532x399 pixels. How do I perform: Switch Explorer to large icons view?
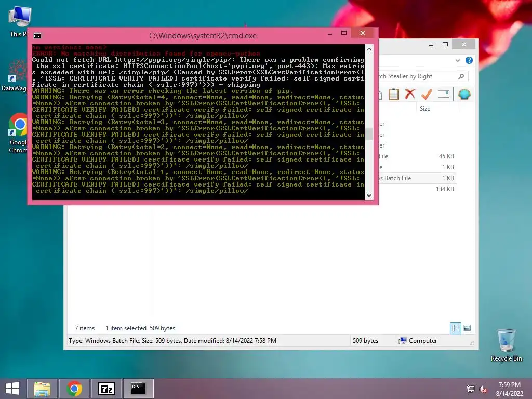pyautogui.click(x=467, y=328)
